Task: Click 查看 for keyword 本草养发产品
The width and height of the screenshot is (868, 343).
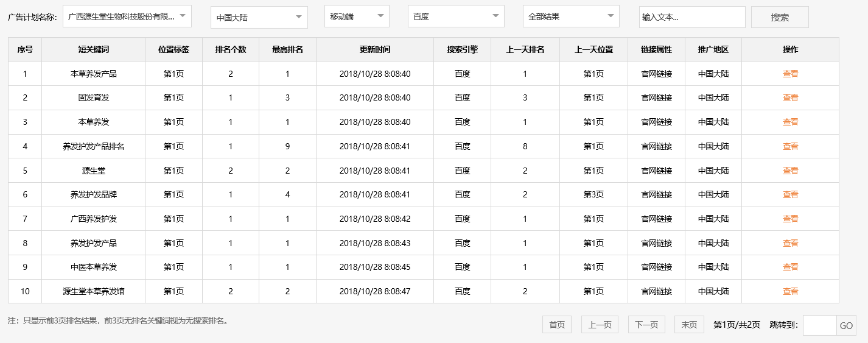Action: pyautogui.click(x=790, y=74)
